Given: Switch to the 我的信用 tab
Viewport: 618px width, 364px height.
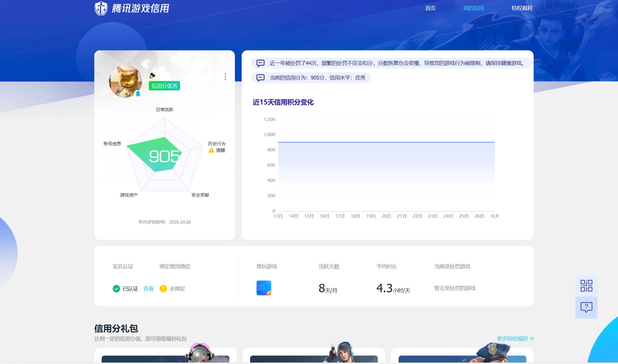Looking at the screenshot, I should tap(473, 8).
